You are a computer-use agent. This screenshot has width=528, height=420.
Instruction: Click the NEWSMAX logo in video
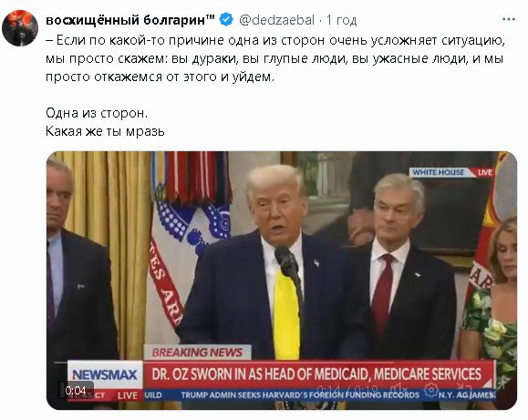pyautogui.click(x=105, y=374)
